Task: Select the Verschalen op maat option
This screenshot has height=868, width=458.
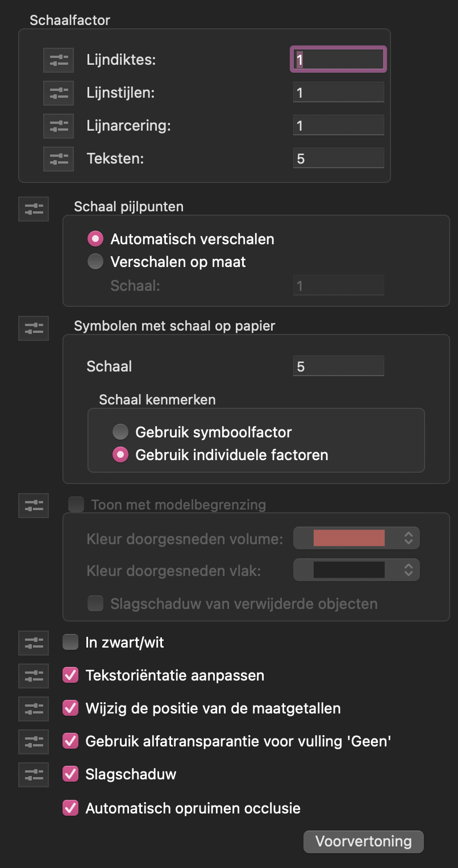Action: click(x=95, y=262)
